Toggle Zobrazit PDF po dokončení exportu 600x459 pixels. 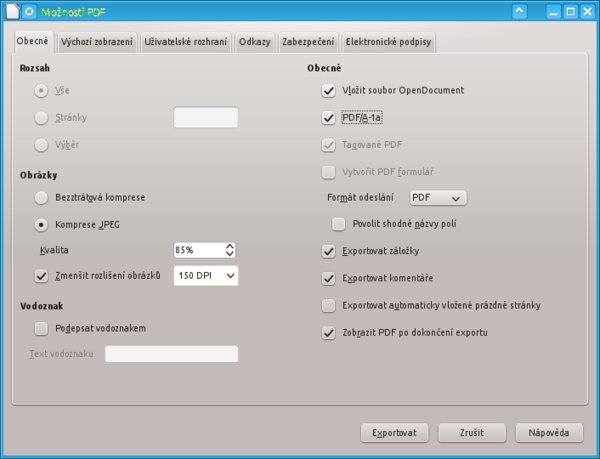328,333
